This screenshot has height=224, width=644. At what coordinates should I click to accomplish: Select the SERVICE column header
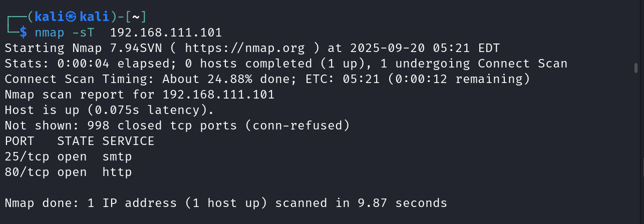[x=128, y=141]
